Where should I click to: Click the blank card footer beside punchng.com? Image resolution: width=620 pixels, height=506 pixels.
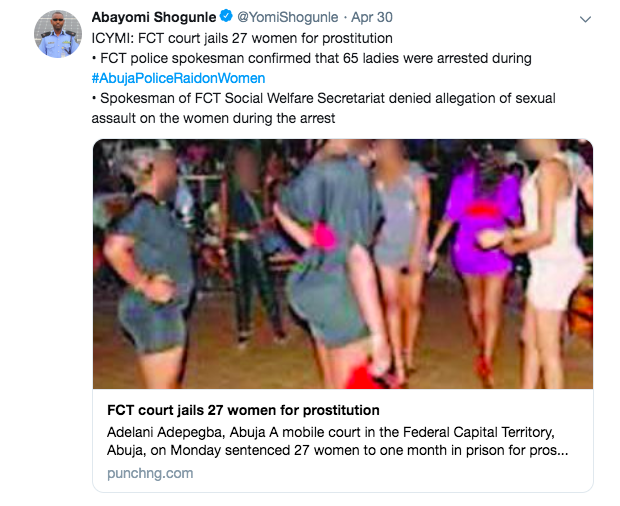point(391,473)
